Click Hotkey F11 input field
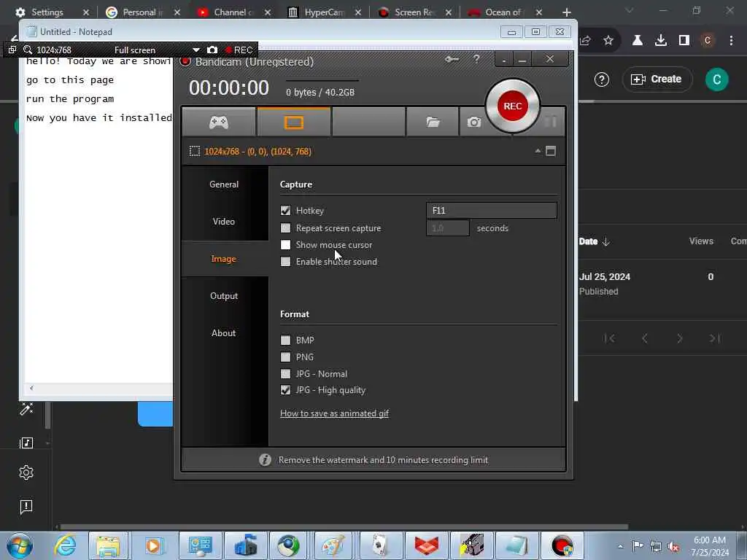 point(491,211)
